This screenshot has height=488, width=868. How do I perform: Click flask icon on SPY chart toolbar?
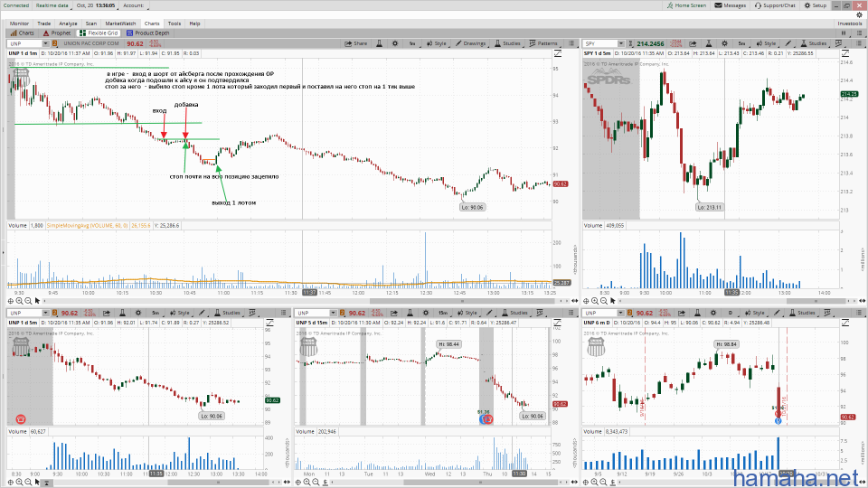tap(709, 43)
